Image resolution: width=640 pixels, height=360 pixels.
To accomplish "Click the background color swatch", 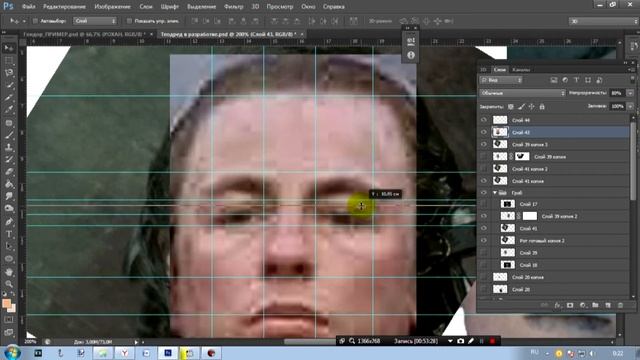I will [x=13, y=309].
